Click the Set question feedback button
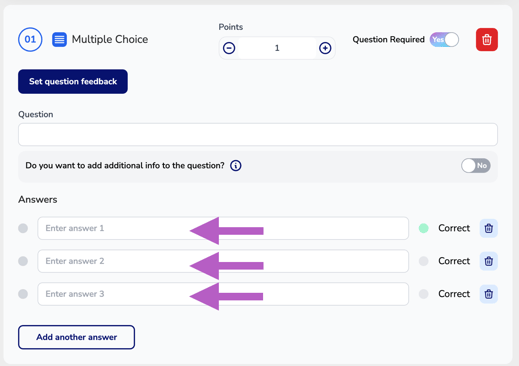Image resolution: width=519 pixels, height=366 pixels. click(x=73, y=82)
